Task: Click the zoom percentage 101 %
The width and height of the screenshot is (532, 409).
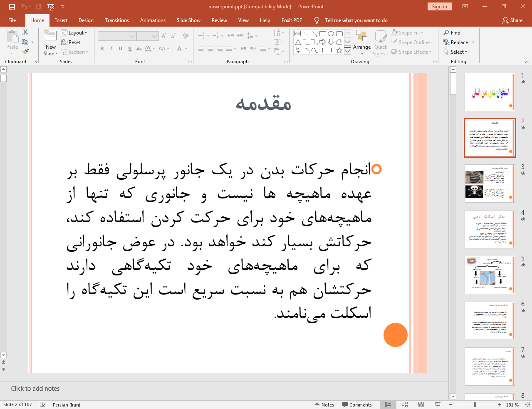Action: 512,405
